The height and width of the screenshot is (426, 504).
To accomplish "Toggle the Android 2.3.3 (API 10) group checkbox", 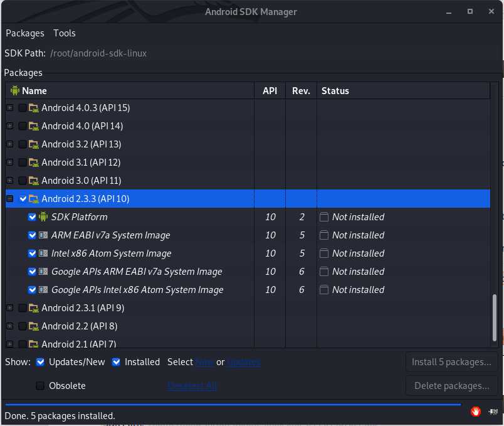I will pos(23,199).
